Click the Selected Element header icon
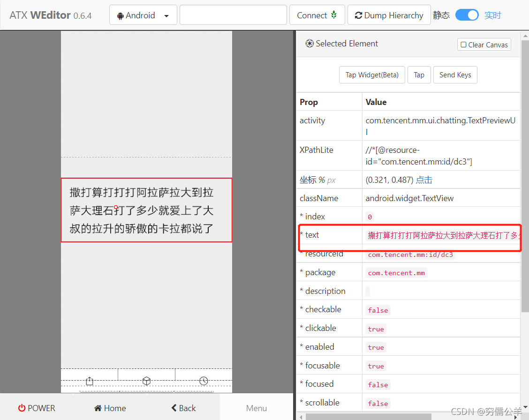 click(310, 44)
